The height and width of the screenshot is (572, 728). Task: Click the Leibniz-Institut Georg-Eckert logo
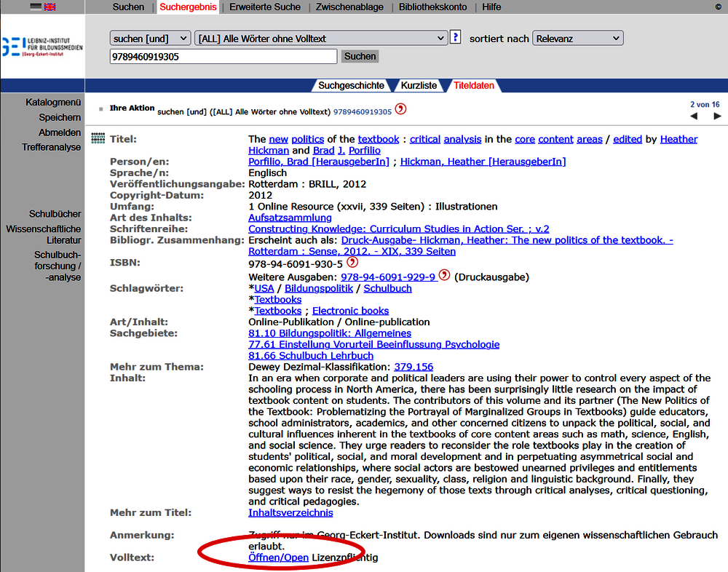pyautogui.click(x=42, y=47)
